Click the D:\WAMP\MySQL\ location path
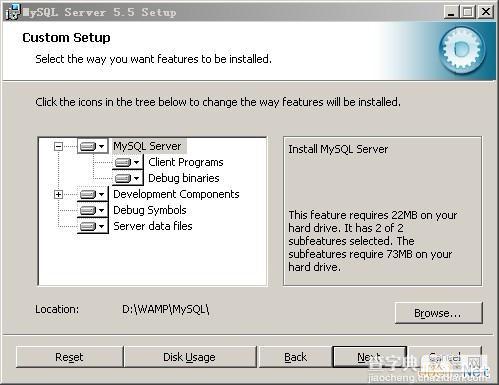Screen dimensions: 499x385 (166, 309)
